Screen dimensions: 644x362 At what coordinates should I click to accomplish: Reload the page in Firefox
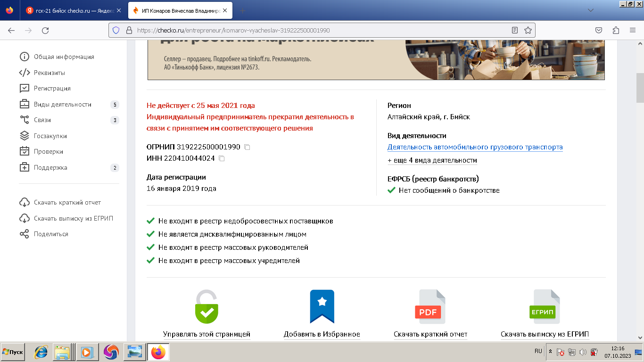pyautogui.click(x=45, y=30)
